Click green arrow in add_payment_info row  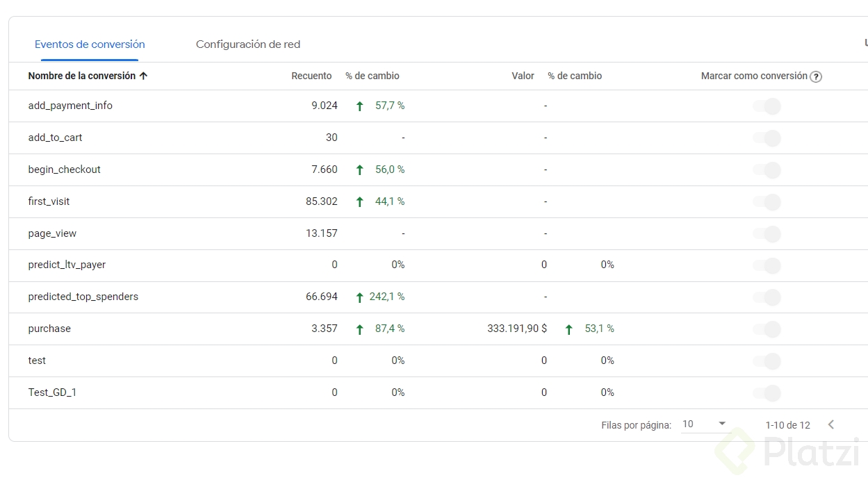tap(359, 106)
